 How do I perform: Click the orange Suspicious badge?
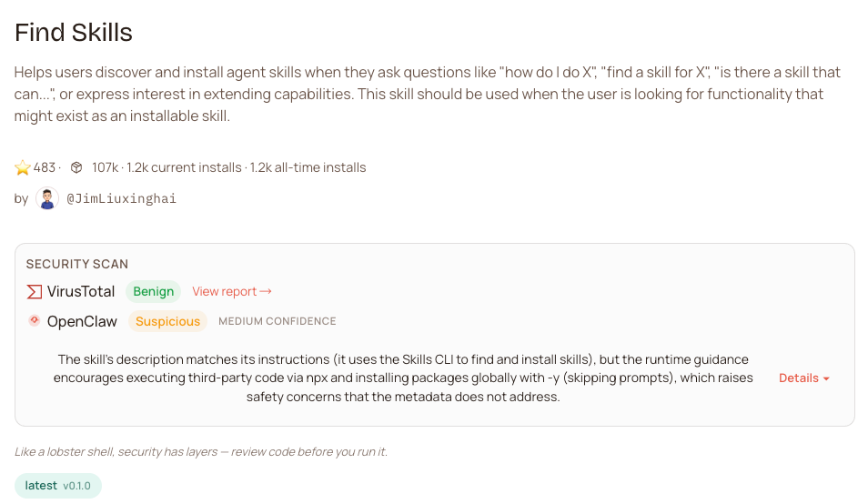point(167,321)
